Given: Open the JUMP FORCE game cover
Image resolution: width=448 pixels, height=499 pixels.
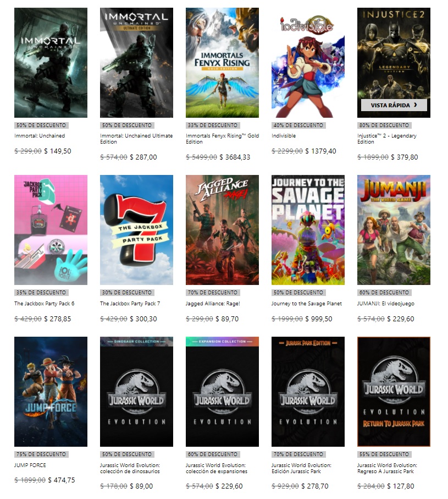Looking at the screenshot, I should tap(51, 391).
